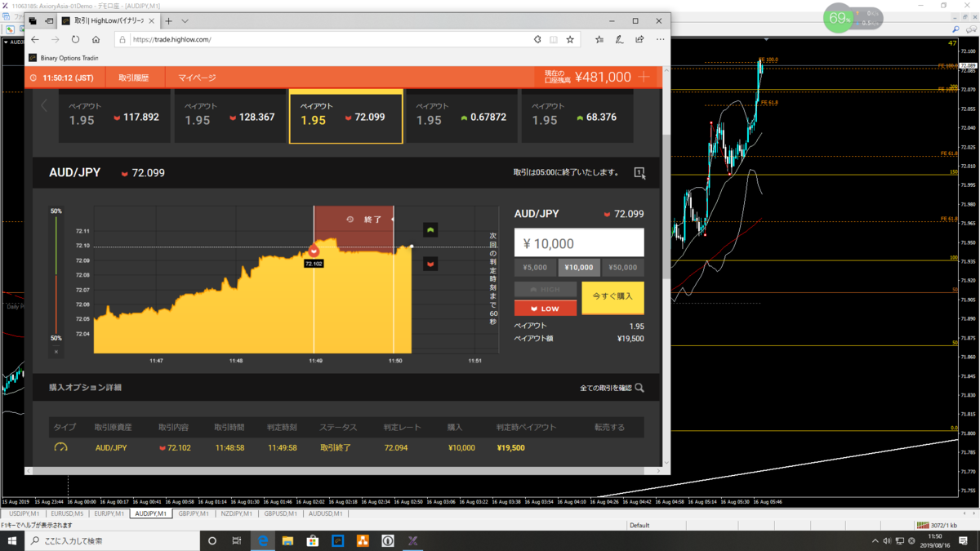980x551 pixels.
Task: Go to the browser Home page
Action: coord(96,39)
